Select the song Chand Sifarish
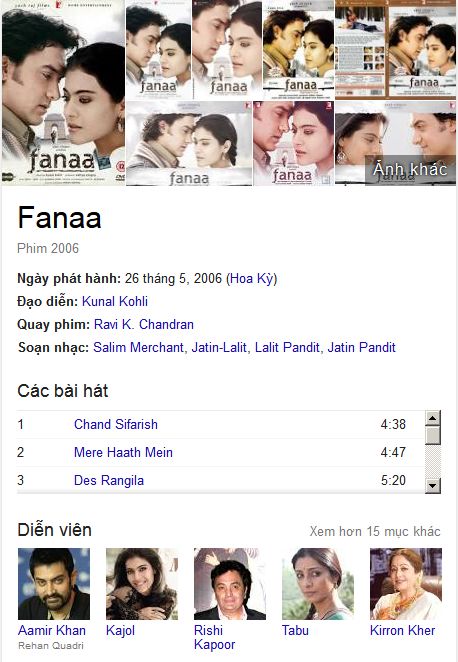The width and height of the screenshot is (458, 662). pyautogui.click(x=116, y=424)
